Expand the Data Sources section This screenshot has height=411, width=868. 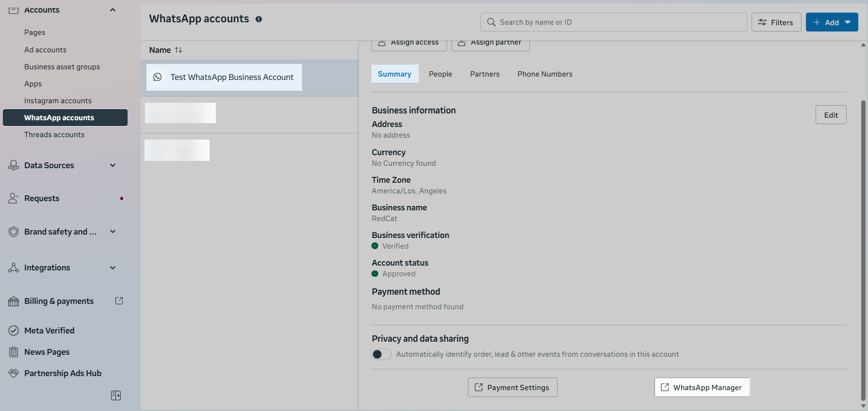(x=113, y=165)
